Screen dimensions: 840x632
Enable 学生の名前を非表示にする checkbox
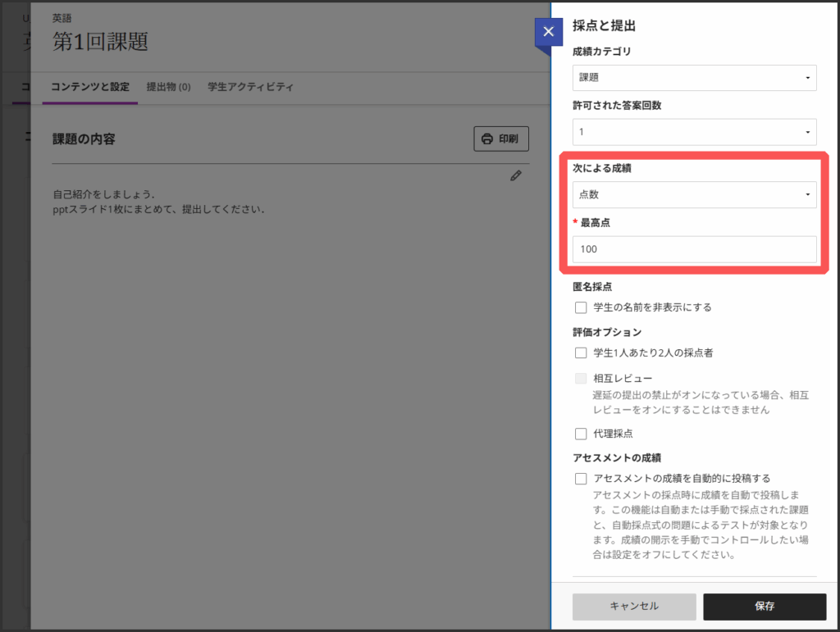[x=581, y=307]
